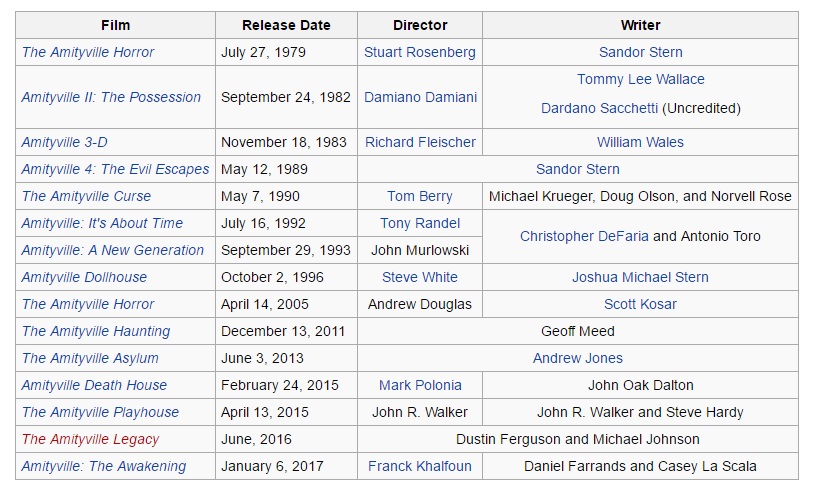Follow the Steve White director link
Screen dimensions: 814x490
click(x=420, y=277)
